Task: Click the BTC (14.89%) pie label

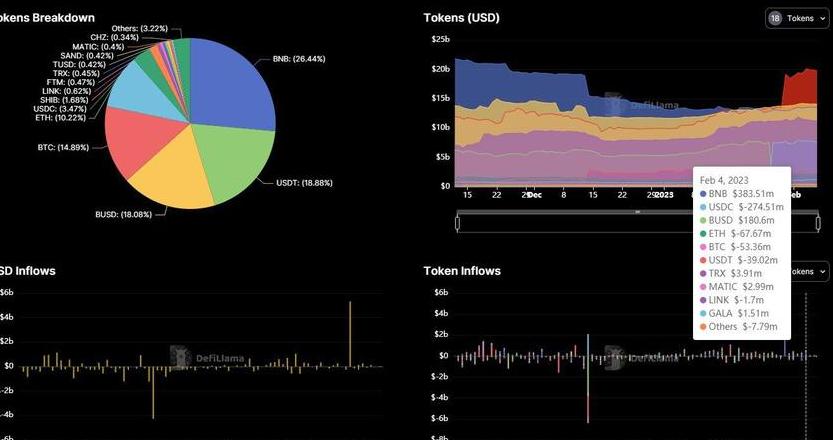Action: tap(63, 147)
